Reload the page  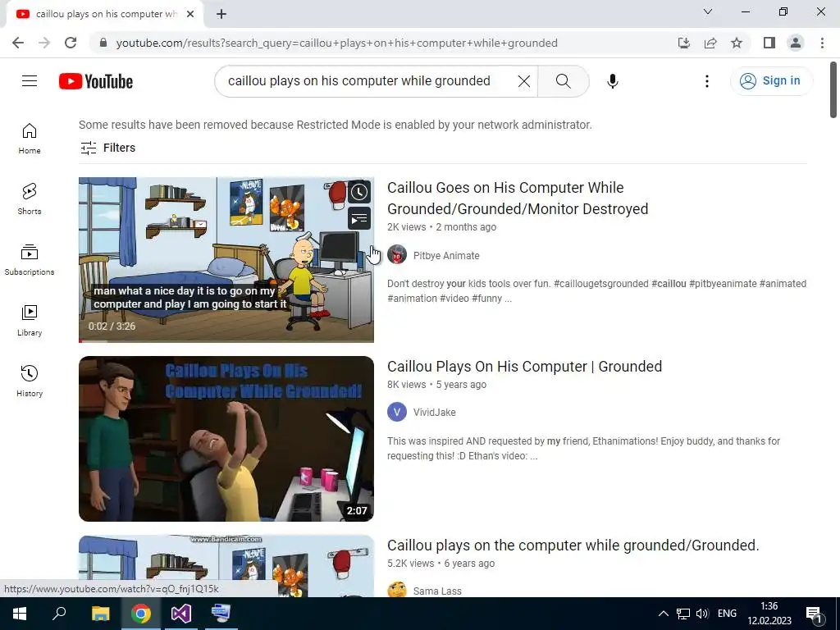coord(71,43)
